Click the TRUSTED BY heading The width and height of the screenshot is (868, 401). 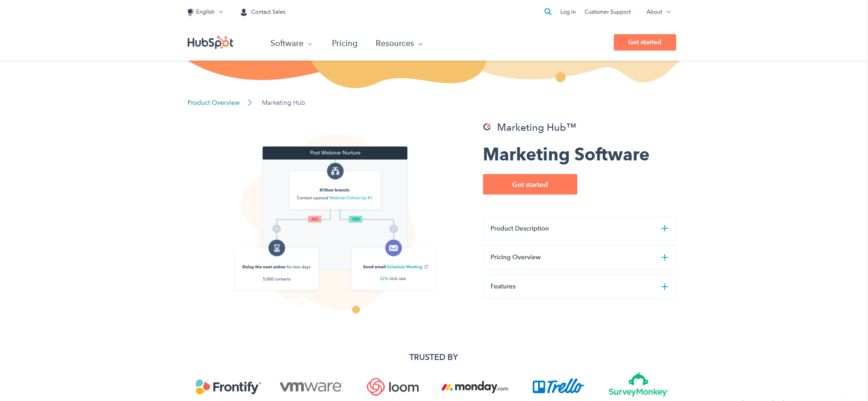(433, 357)
